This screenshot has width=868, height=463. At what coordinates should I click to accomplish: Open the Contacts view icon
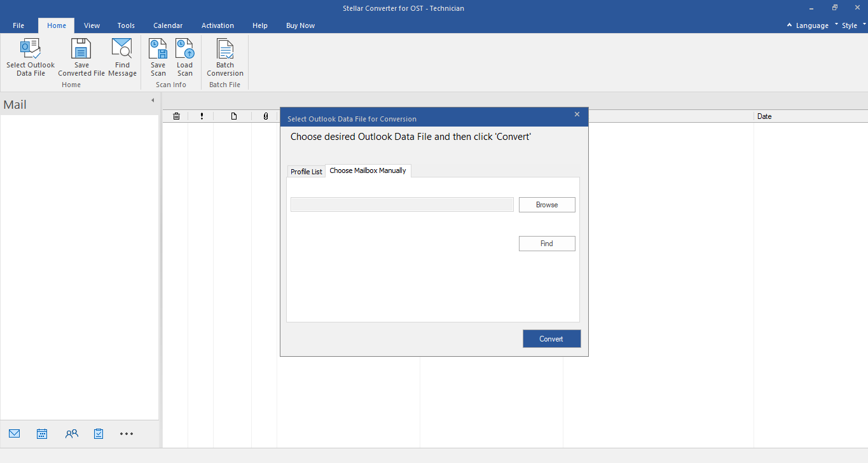(x=71, y=434)
